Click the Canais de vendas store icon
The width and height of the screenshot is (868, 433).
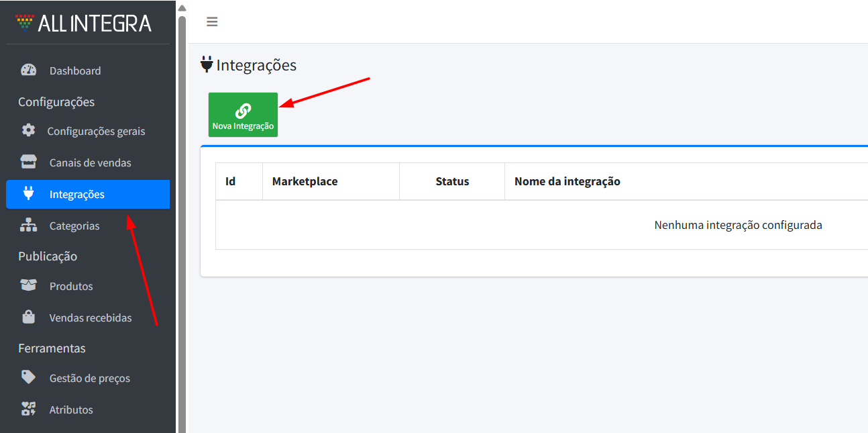point(28,162)
